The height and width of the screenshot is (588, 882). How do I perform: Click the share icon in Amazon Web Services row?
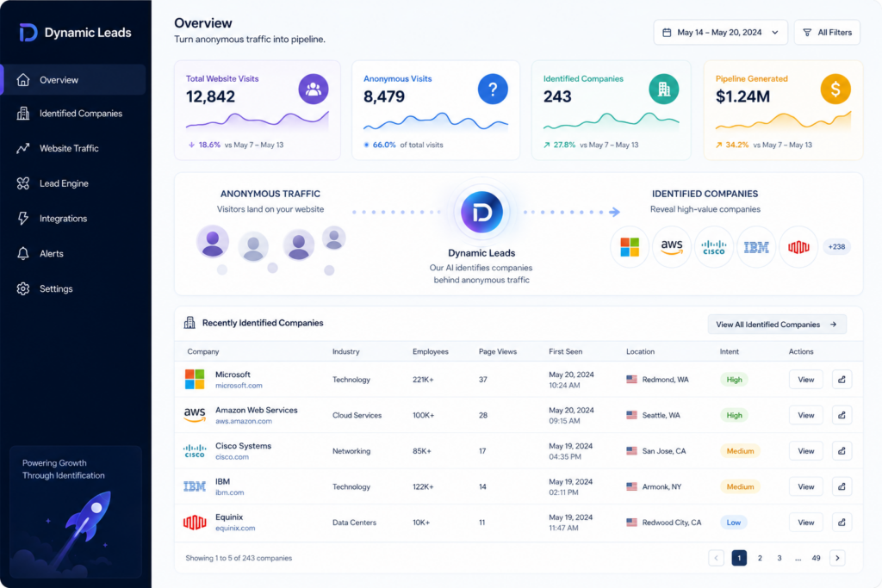pos(842,416)
